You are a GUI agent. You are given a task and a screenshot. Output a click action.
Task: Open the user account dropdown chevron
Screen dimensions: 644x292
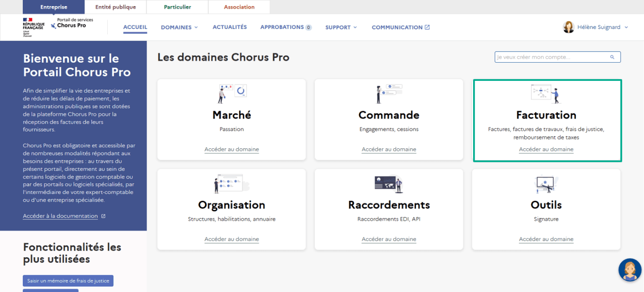tap(626, 27)
